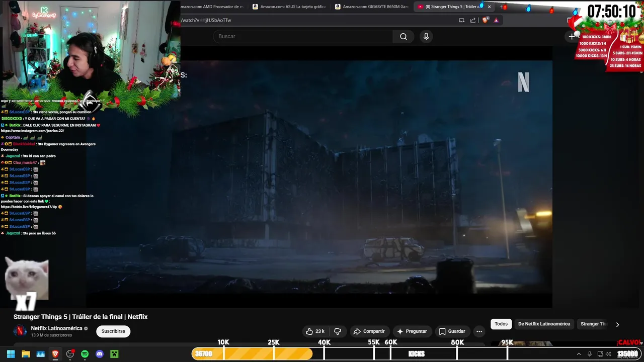The image size is (644, 362).
Task: Open the Netflix Latinoamérica channel name link
Action: coord(56,328)
